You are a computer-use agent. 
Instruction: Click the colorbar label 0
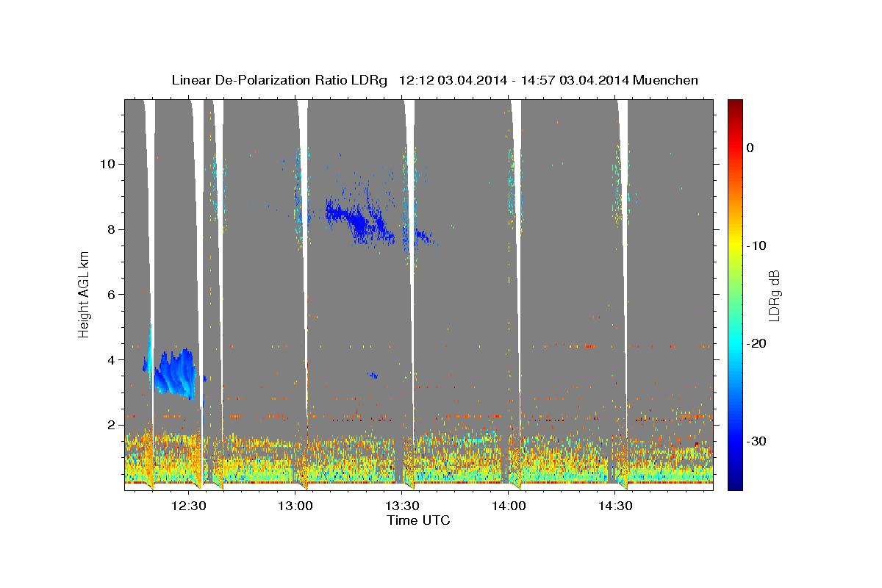(x=750, y=148)
